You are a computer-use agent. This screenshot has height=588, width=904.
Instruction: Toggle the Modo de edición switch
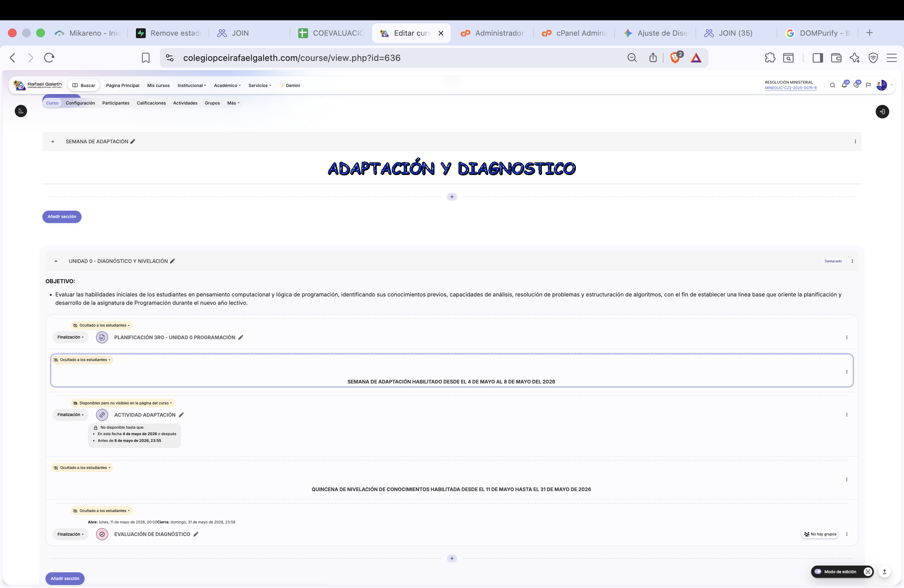click(x=818, y=572)
